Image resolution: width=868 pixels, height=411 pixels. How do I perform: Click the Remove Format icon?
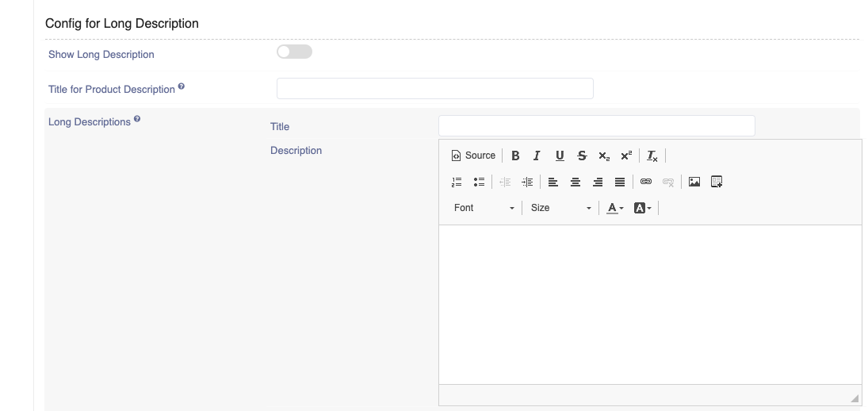[x=652, y=156]
